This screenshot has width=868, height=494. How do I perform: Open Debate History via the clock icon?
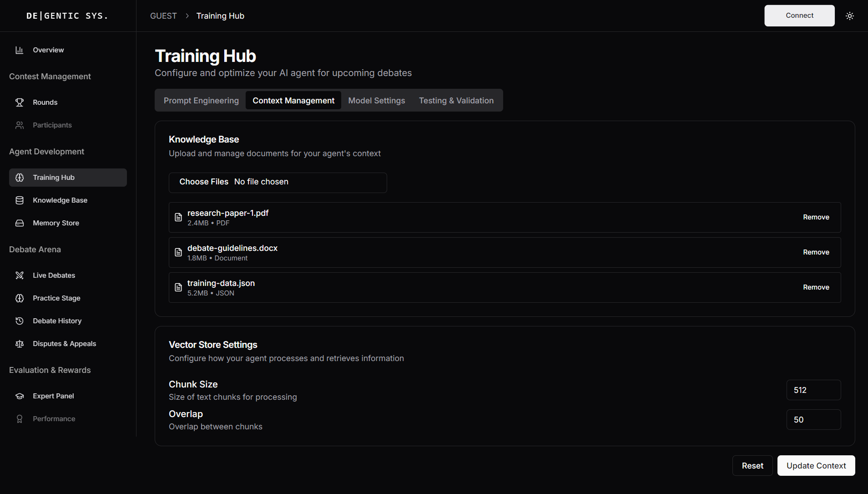[x=20, y=321]
